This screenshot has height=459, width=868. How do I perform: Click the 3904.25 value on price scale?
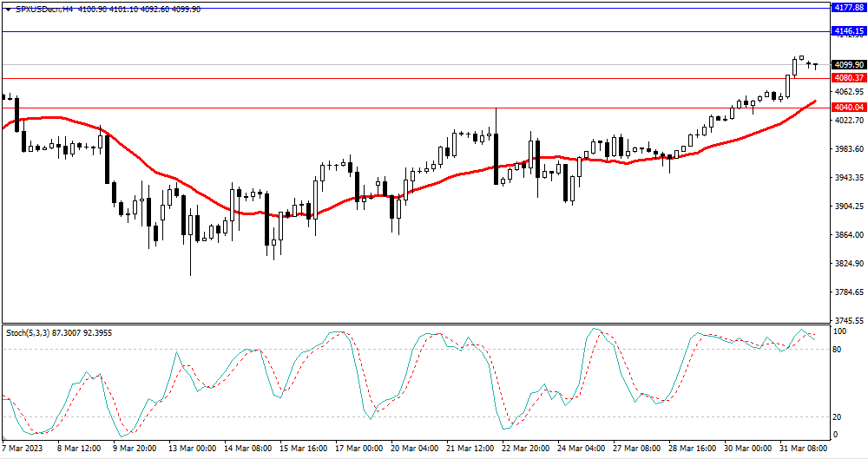849,206
